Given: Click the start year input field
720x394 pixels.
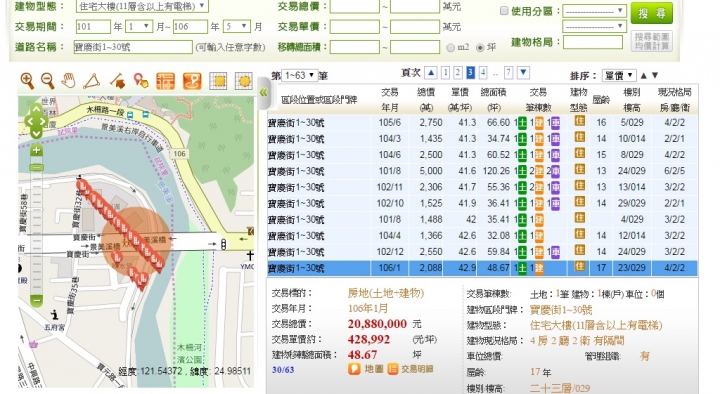Looking at the screenshot, I should point(93,27).
